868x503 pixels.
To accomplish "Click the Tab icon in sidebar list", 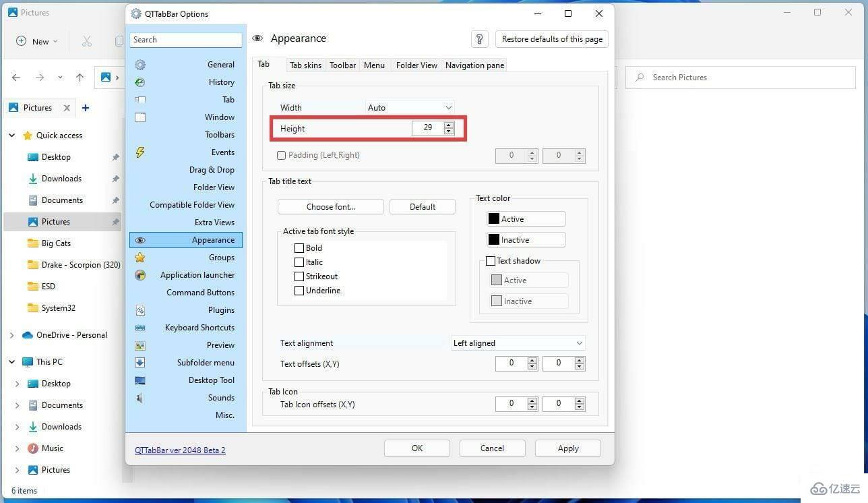I will [140, 100].
